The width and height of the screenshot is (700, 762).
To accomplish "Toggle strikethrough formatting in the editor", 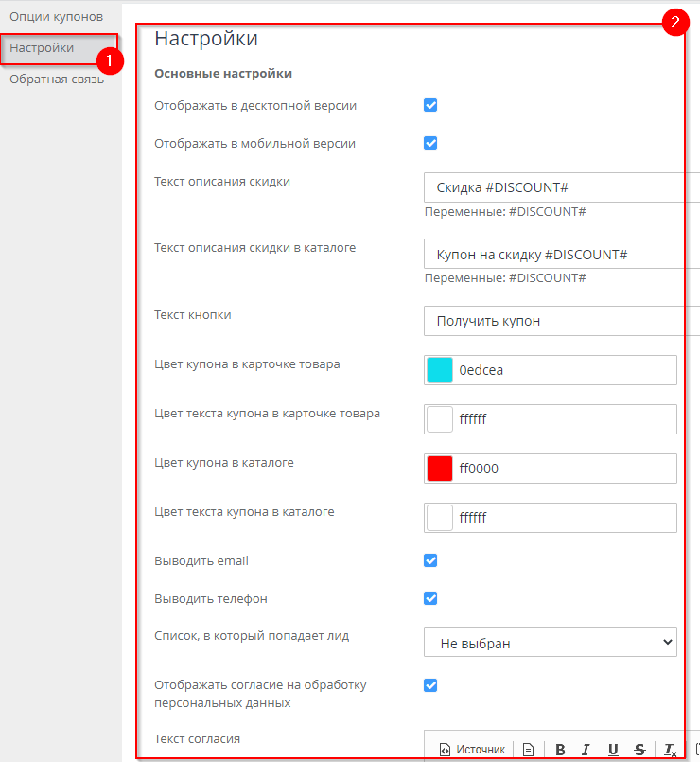I will (x=639, y=750).
